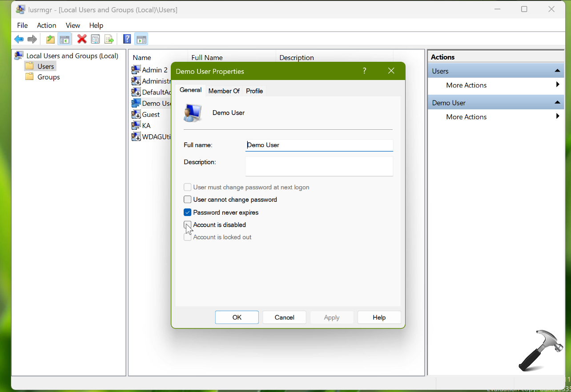Expand More Actions under Users heading

tap(466, 85)
